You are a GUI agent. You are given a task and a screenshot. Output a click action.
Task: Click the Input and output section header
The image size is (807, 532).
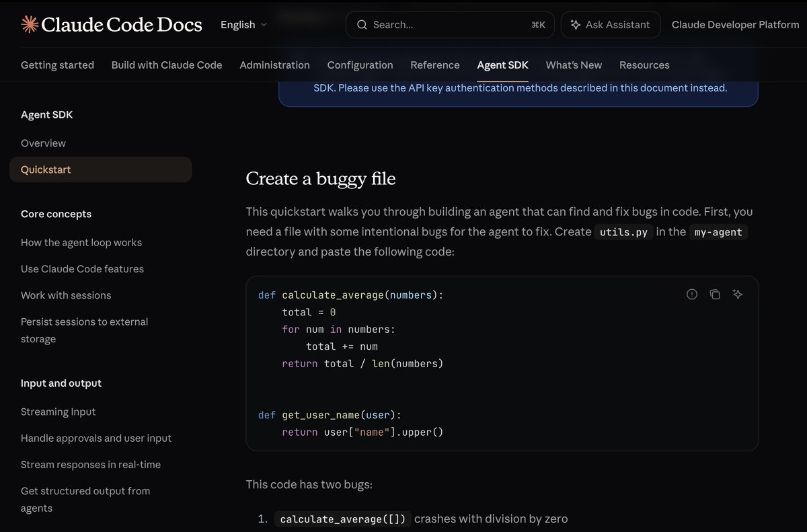point(61,383)
